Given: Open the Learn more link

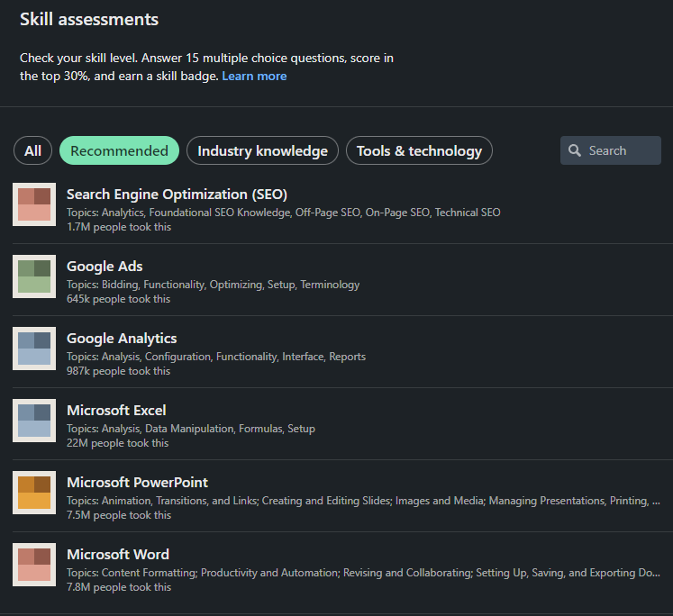Looking at the screenshot, I should (x=254, y=76).
